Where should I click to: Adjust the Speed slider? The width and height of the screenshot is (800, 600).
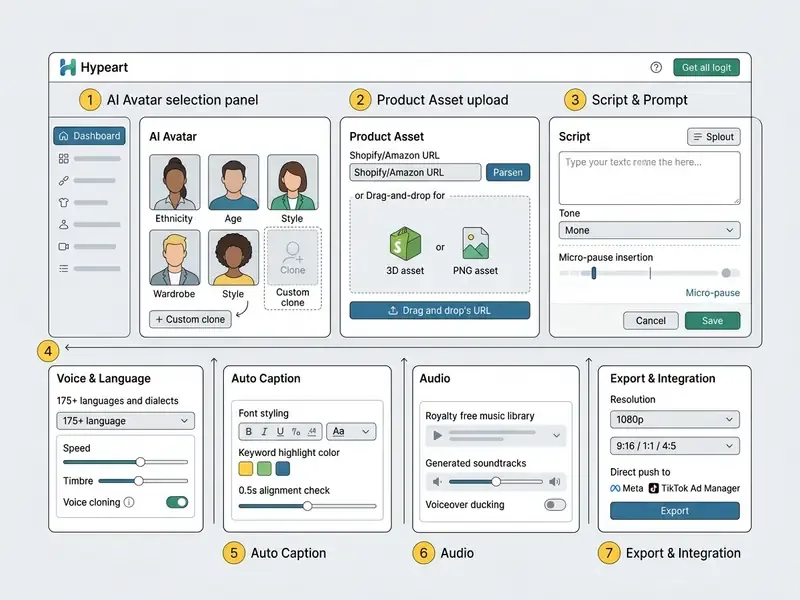click(140, 462)
